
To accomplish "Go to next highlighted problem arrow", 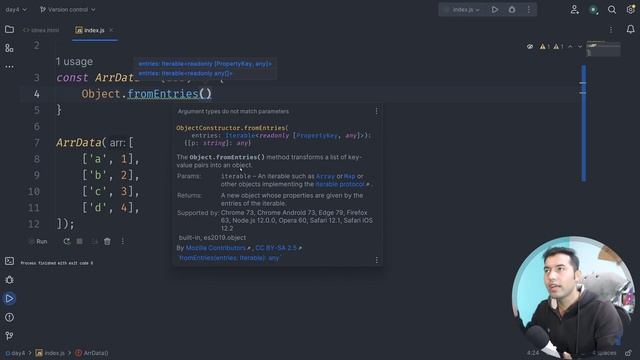I will point(580,47).
